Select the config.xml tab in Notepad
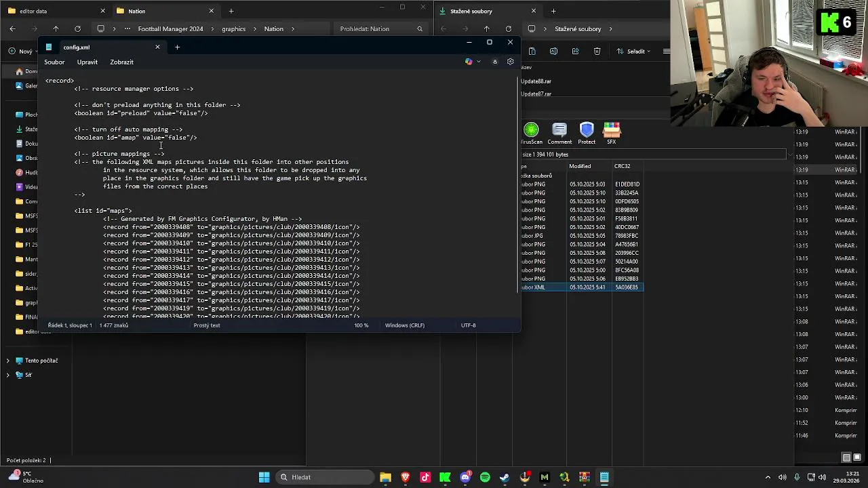 [x=102, y=47]
